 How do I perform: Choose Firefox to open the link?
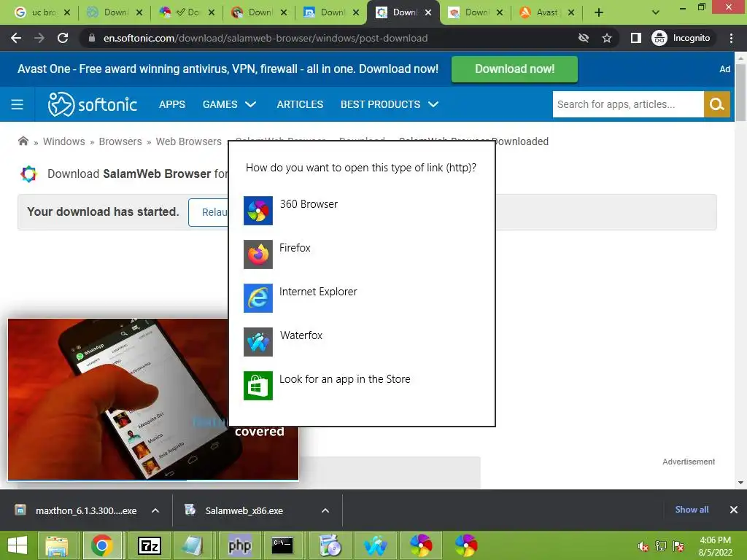(361, 254)
